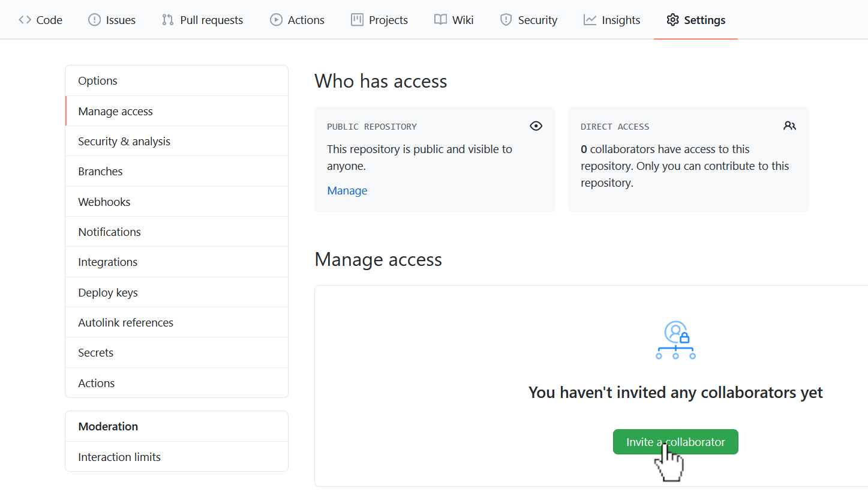Click the Manage visibility link
The width and height of the screenshot is (868, 497).
coord(347,190)
